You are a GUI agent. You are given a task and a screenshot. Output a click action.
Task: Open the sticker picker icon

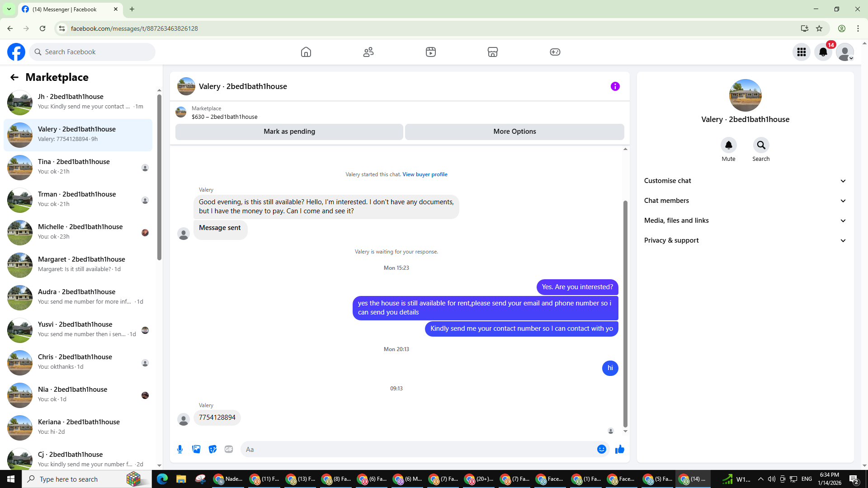click(x=212, y=449)
